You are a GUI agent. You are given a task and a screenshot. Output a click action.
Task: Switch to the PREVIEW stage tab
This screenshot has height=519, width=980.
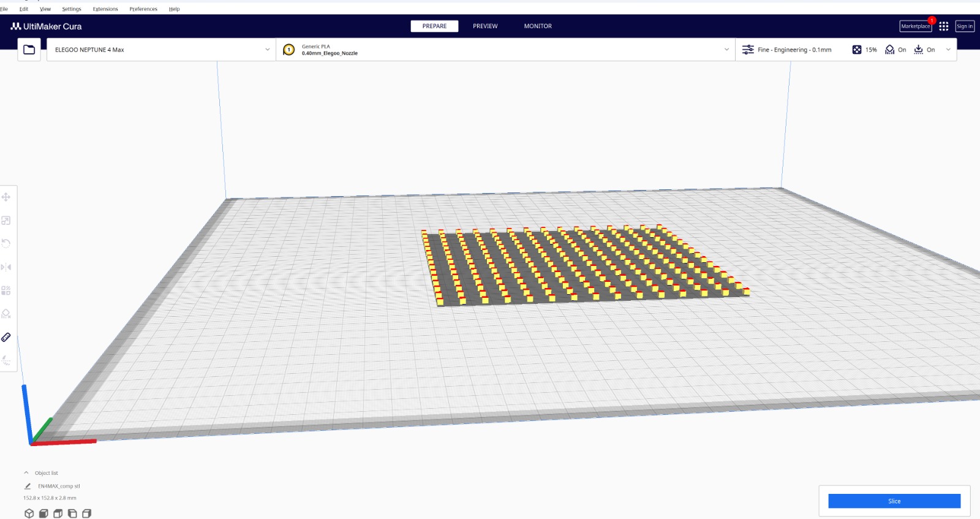click(x=485, y=26)
